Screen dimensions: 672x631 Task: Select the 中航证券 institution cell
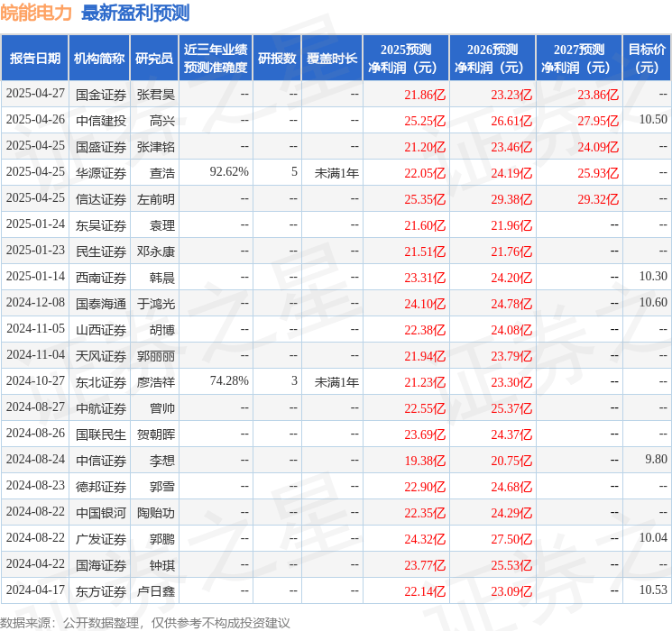101,408
